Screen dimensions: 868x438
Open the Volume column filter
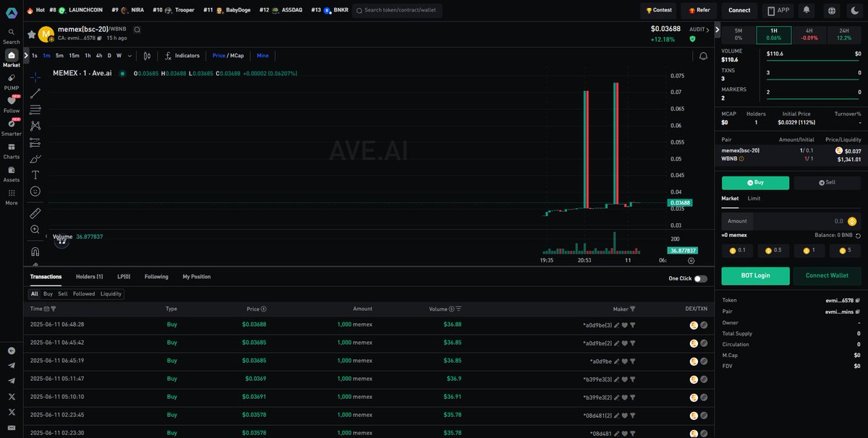point(459,309)
